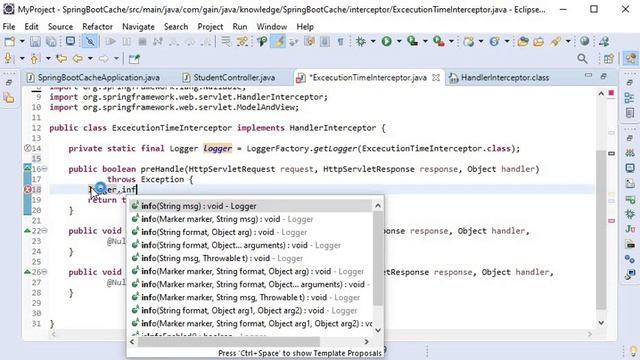640x360 pixels.
Task: Open the New wizard dropdown arrow
Action: pos(22,41)
